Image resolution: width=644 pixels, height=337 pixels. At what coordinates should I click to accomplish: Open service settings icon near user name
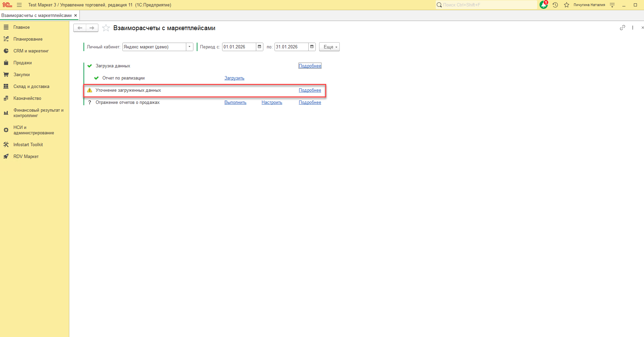coord(612,5)
